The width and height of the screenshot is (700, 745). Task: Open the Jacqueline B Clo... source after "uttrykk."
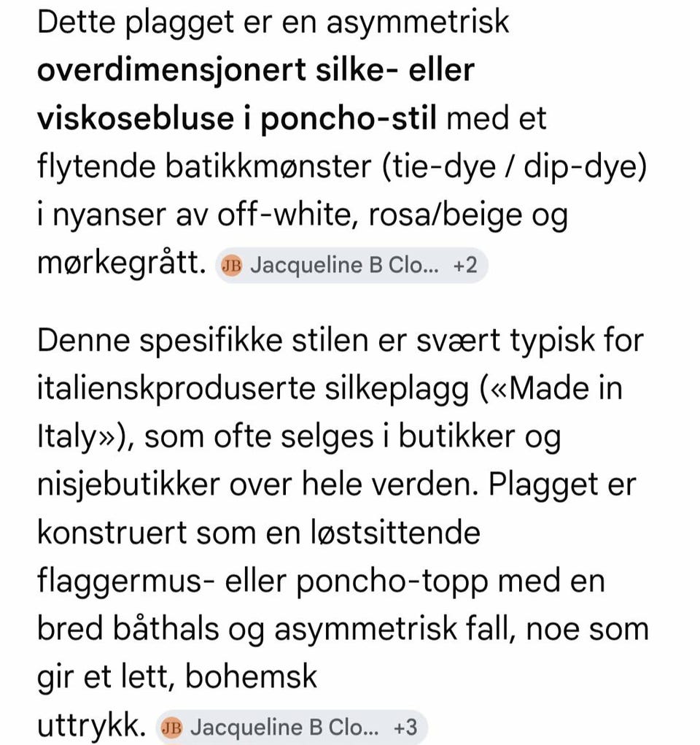[x=292, y=728]
